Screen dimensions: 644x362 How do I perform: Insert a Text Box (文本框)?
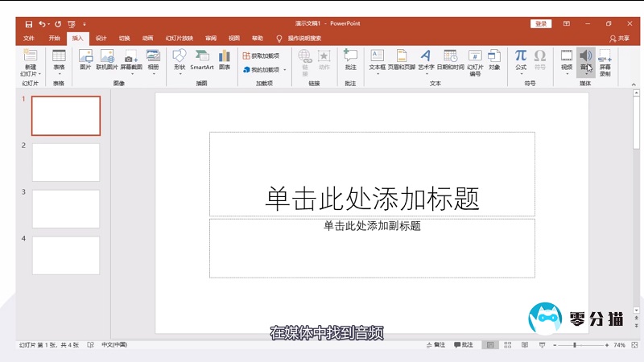tap(377, 58)
